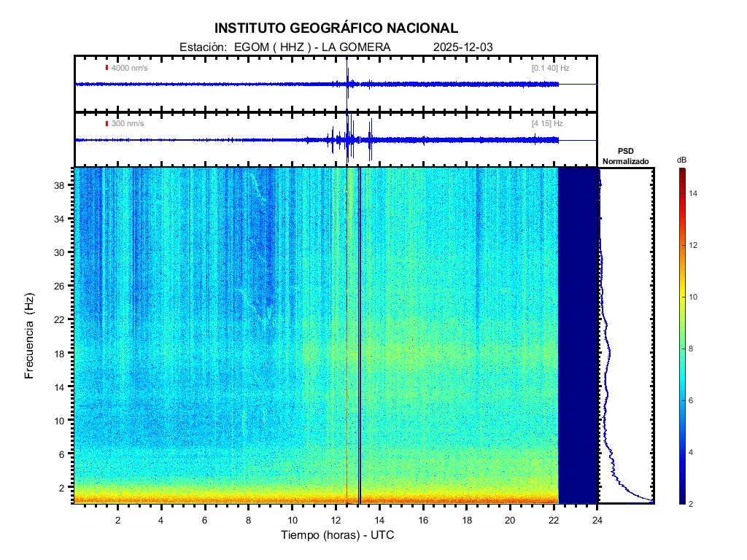
Task: Select the [4 15] Hz filter label
Action: point(547,123)
